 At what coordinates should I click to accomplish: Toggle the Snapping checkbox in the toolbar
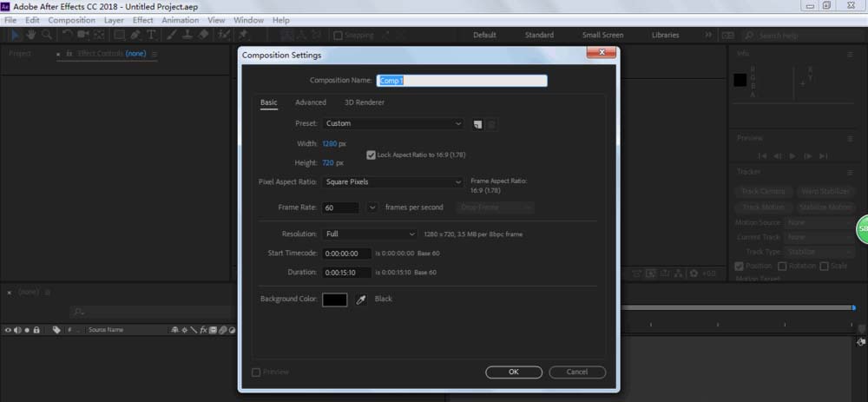tap(338, 36)
